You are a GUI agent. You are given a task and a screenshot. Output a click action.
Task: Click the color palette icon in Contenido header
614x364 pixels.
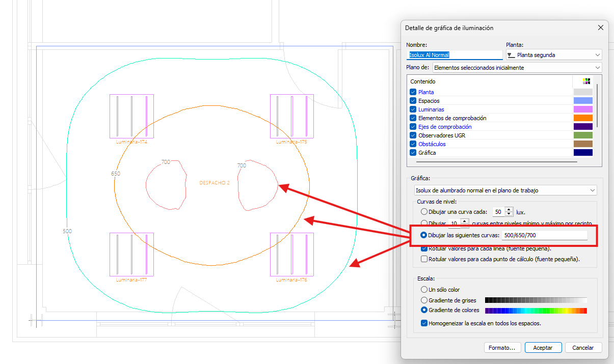tap(586, 81)
